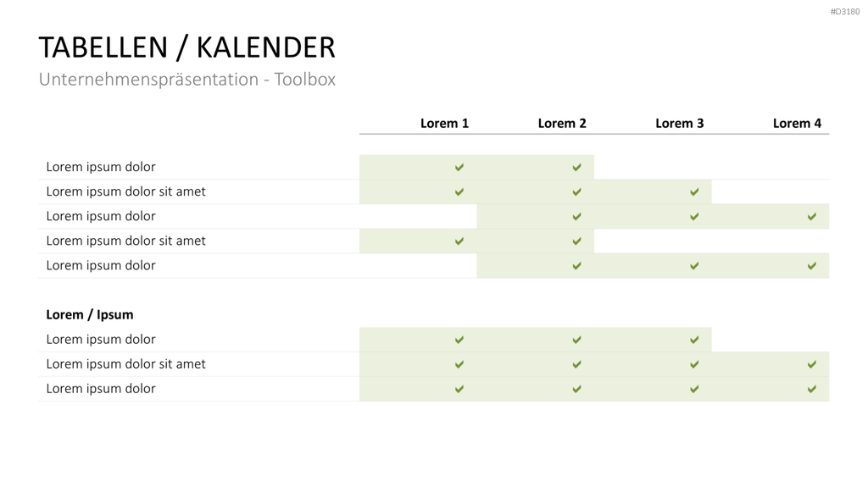Click the Lorem 4 checkmark in the third table row
The height and width of the screenshot is (488, 868).
[811, 216]
